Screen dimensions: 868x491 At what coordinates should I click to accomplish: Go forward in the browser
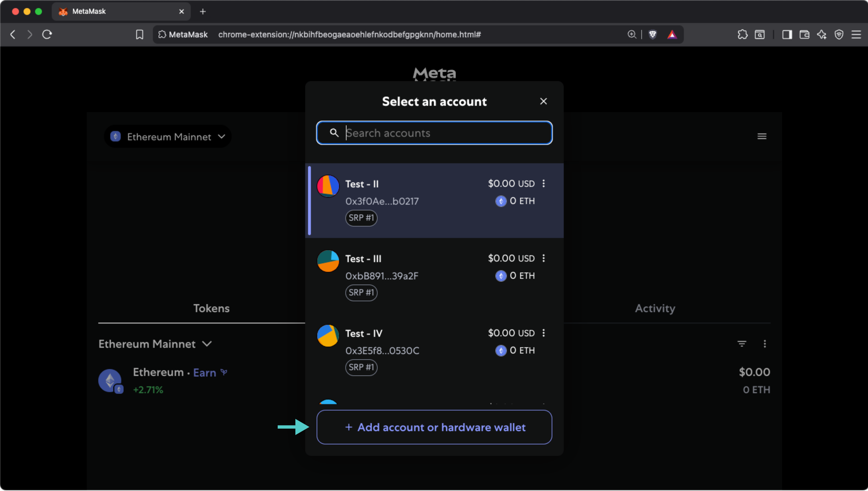point(30,34)
